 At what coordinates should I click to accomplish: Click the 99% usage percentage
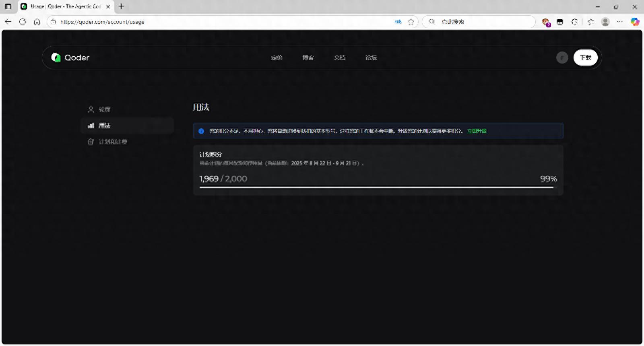(x=549, y=179)
